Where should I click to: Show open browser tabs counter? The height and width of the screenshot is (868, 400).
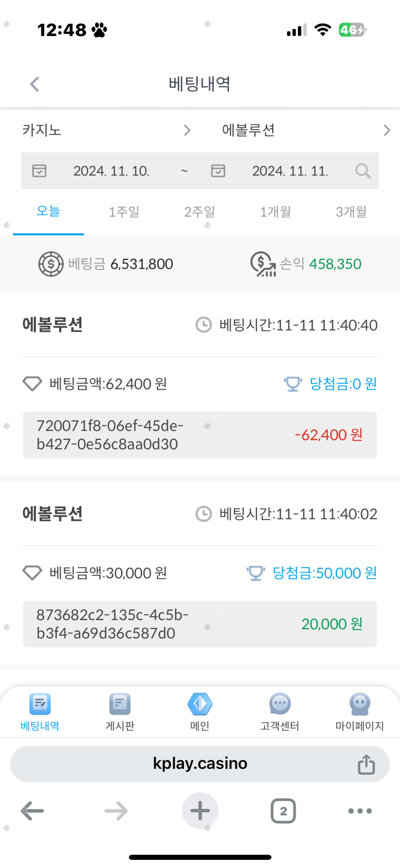pyautogui.click(x=283, y=811)
